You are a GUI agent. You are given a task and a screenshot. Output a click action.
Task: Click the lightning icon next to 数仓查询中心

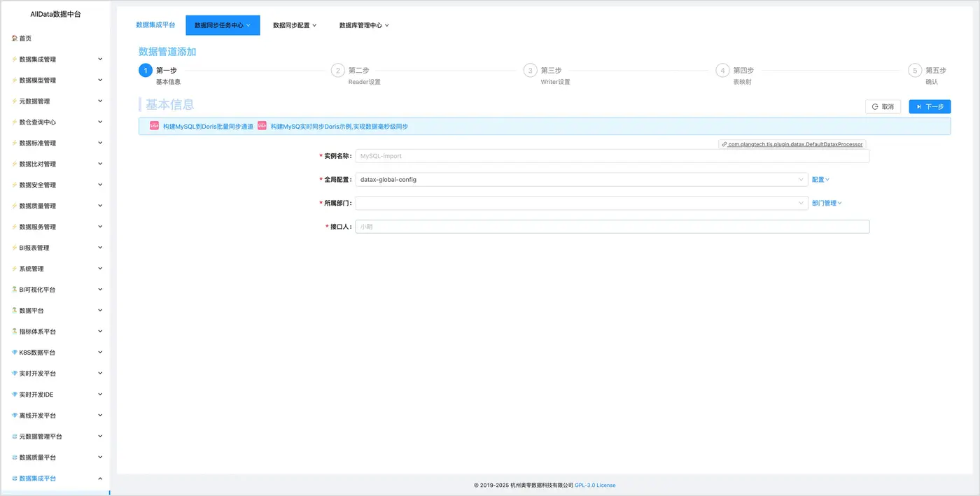(15, 122)
